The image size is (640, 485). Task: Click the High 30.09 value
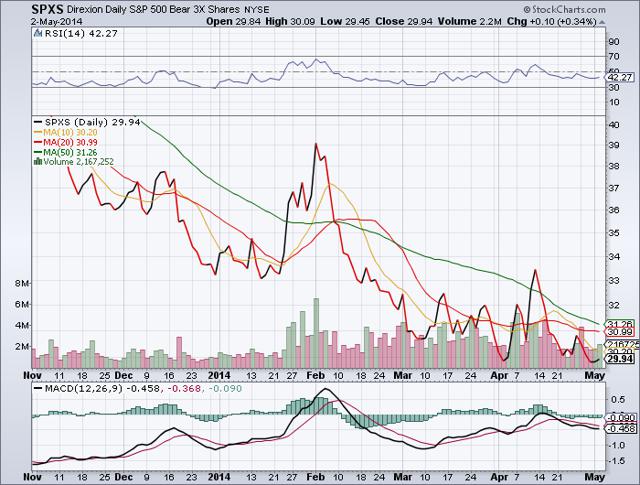[x=290, y=22]
